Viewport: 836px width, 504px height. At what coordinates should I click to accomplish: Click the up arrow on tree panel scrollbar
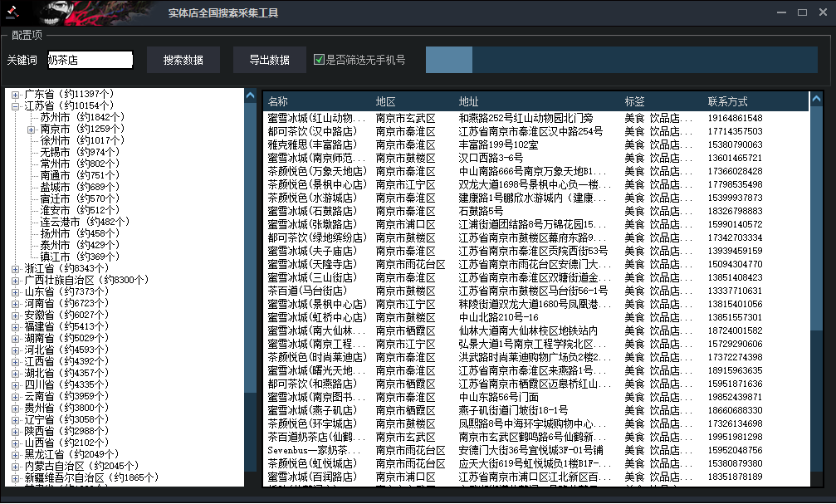tap(251, 95)
